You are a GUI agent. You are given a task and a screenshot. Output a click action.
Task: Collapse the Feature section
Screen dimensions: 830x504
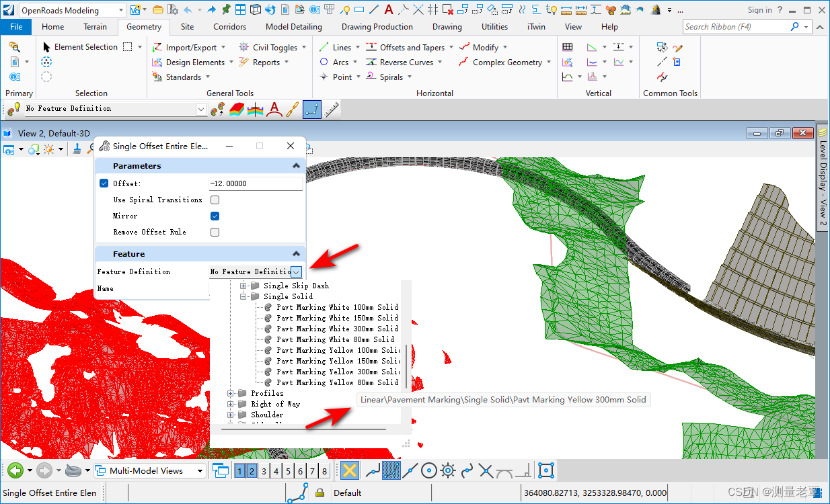(296, 254)
